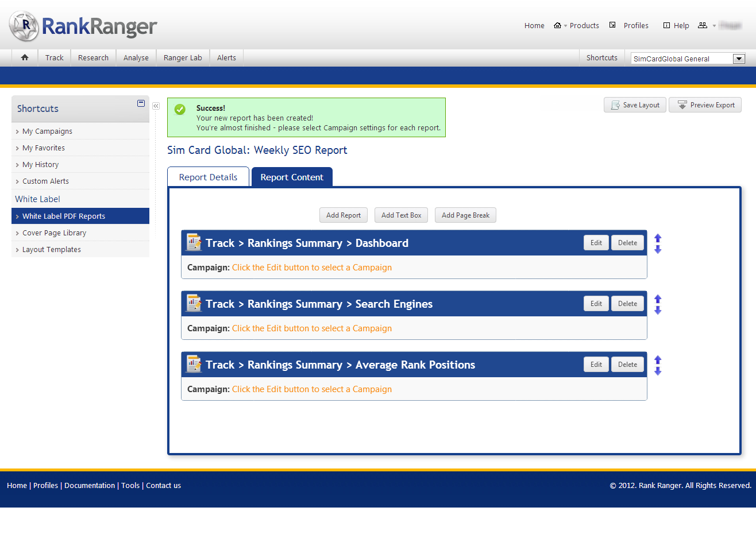View My History
Image resolution: width=756 pixels, height=546 pixels.
(x=80, y=165)
